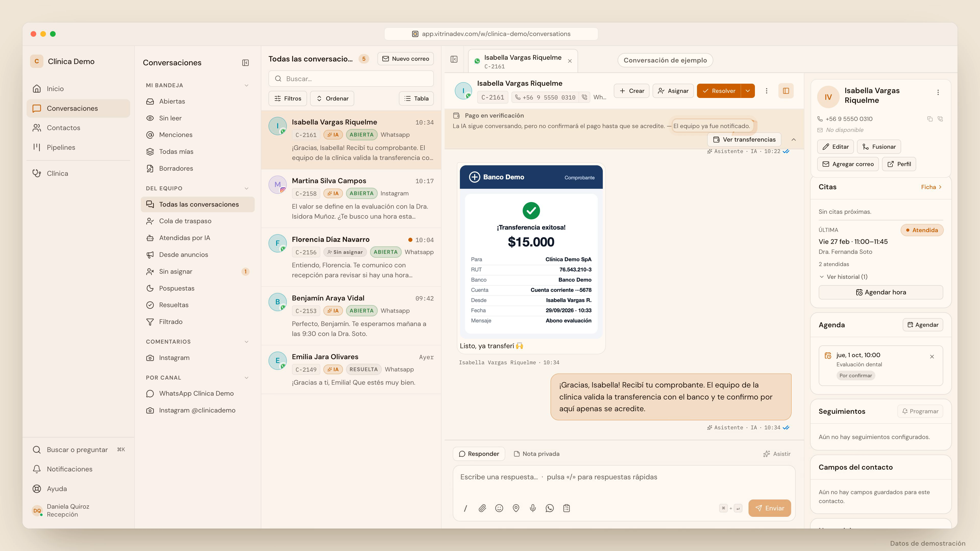Call phone icon in conversation header chip
This screenshot has width=980, height=551.
584,97
